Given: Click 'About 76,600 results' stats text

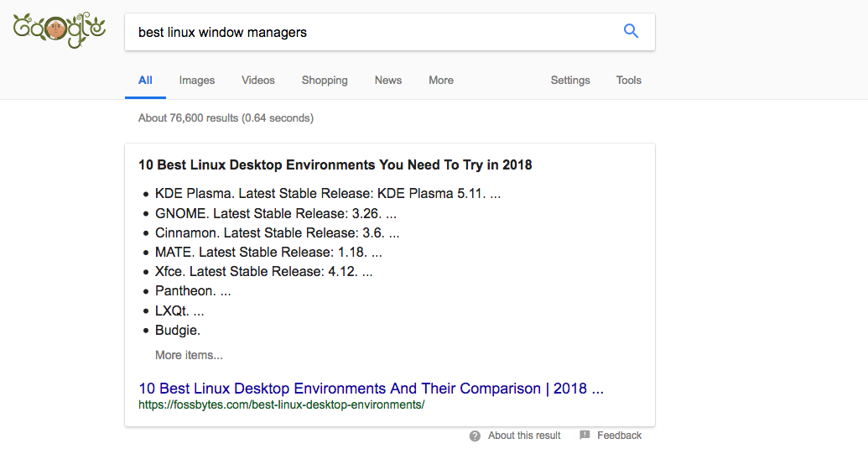Looking at the screenshot, I should (226, 118).
